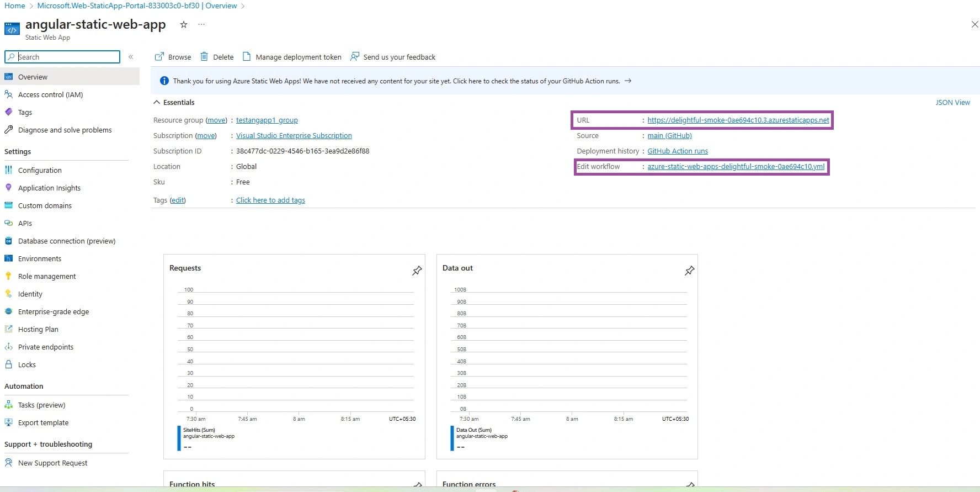Click Send us your feedback

[x=393, y=57]
